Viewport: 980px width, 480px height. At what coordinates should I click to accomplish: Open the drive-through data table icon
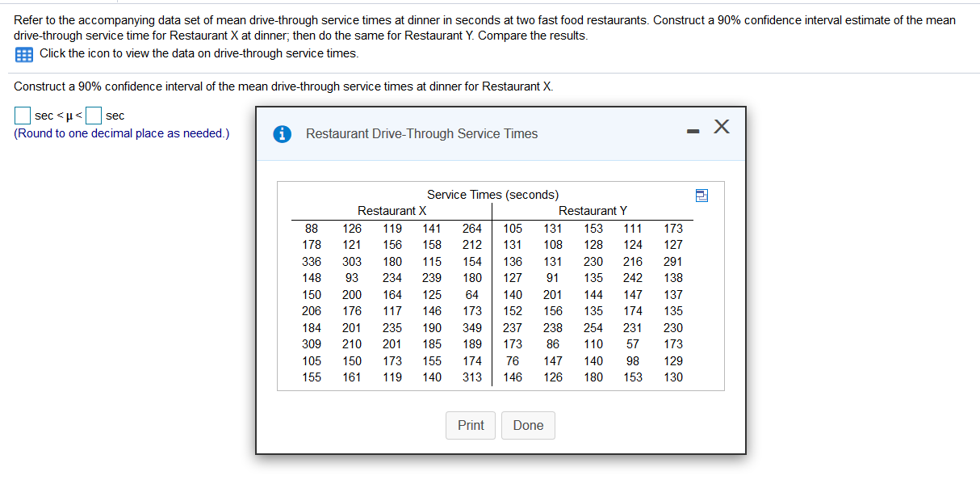[x=23, y=54]
